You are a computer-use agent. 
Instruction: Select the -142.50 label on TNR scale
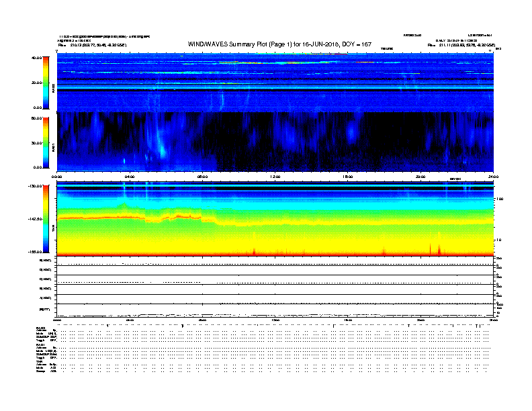[x=35, y=219]
